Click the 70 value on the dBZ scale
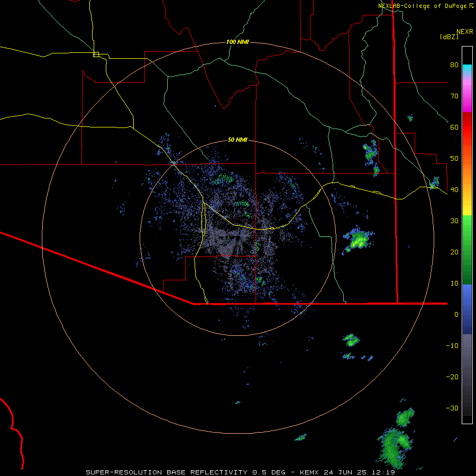This screenshot has height=476, width=476. 454,96
